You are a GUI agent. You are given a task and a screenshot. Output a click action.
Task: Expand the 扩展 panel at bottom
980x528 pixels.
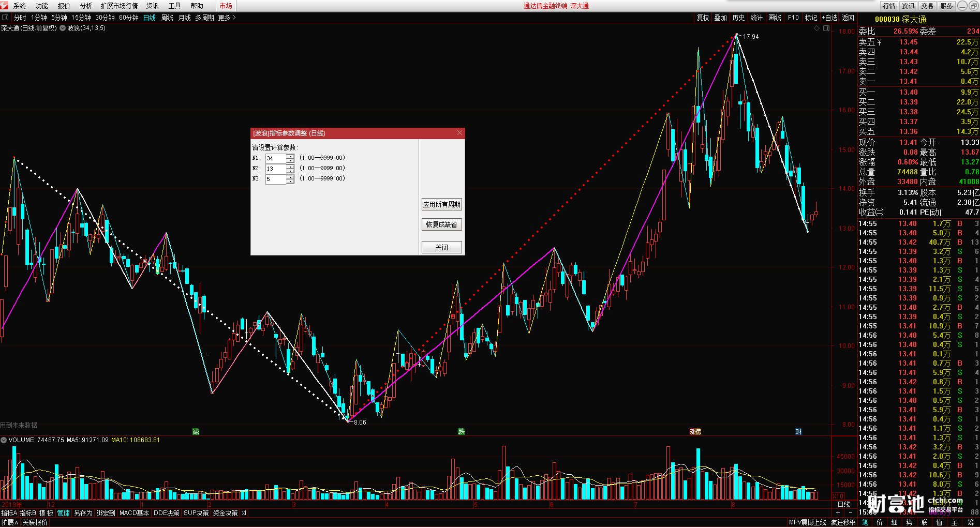(x=9, y=522)
